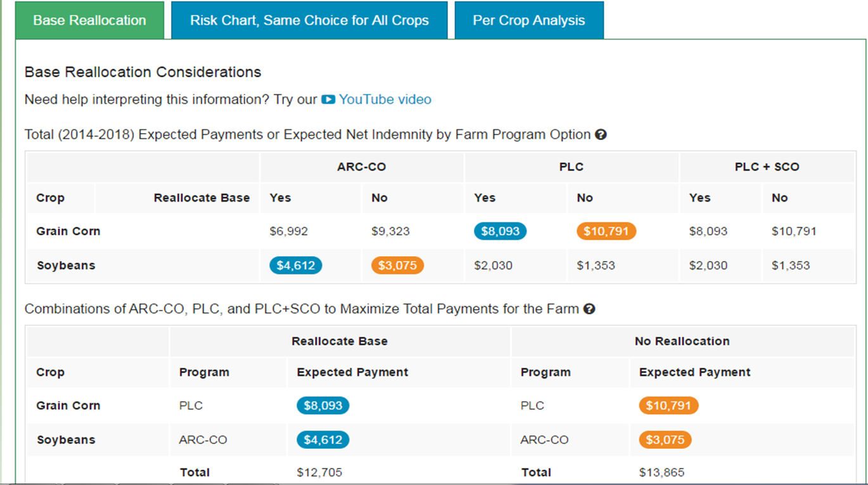868x485 pixels.
Task: Click orange $3,075 badge under No Reallocation
Action: pos(665,440)
